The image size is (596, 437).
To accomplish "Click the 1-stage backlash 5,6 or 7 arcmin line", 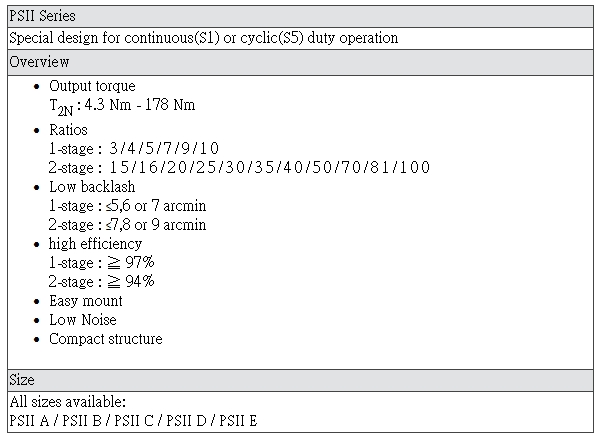I will pos(127,206).
